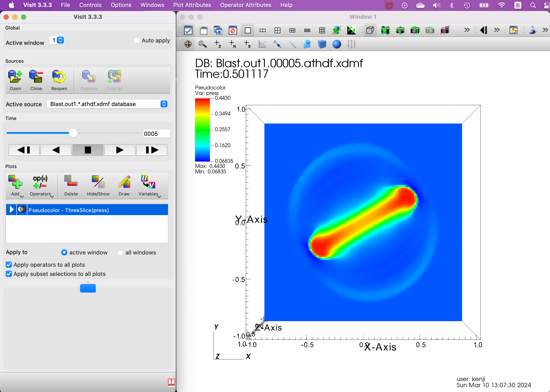The image size is (550, 392).
Task: Select the Spreadsheet pick tool
Action: (x=247, y=44)
